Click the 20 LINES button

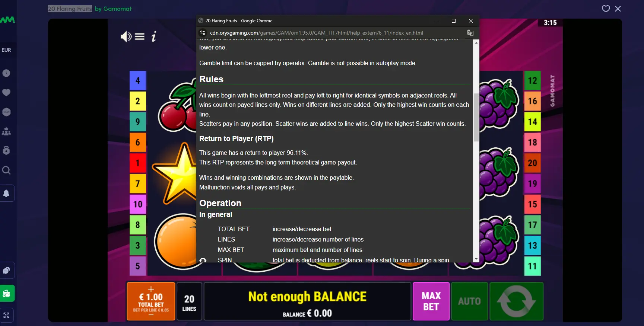point(189,301)
